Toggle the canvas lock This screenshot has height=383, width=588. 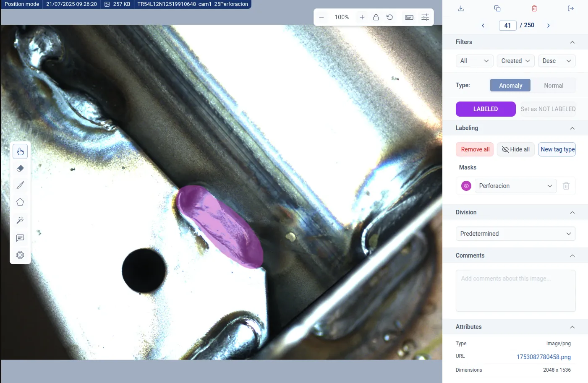376,17
